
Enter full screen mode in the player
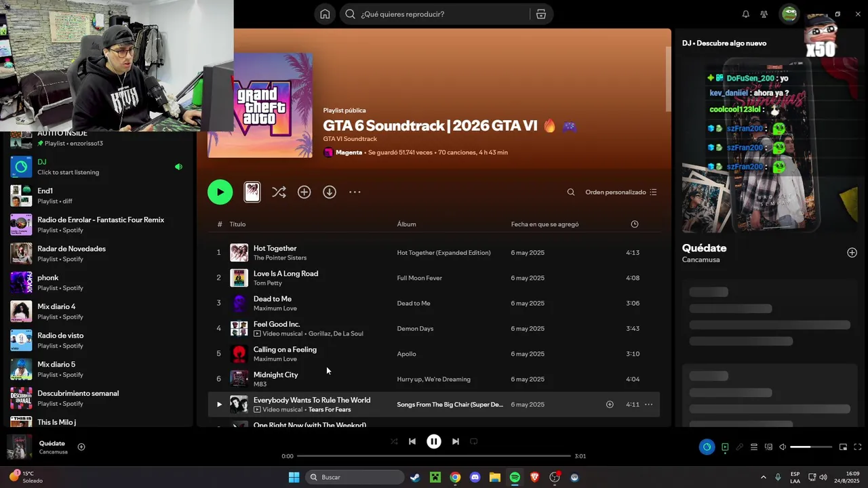tap(858, 447)
